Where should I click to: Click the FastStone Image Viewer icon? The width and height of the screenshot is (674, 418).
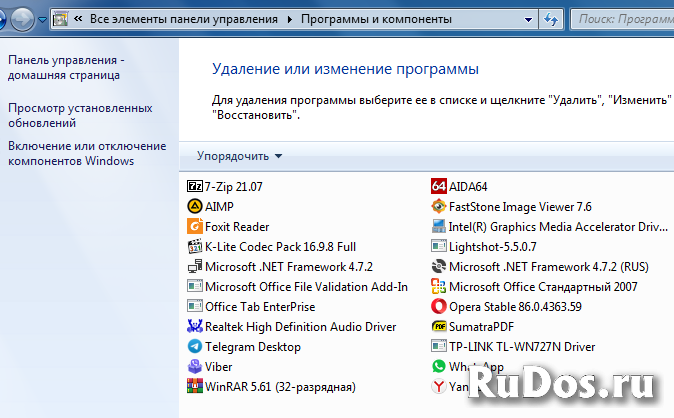tap(439, 206)
